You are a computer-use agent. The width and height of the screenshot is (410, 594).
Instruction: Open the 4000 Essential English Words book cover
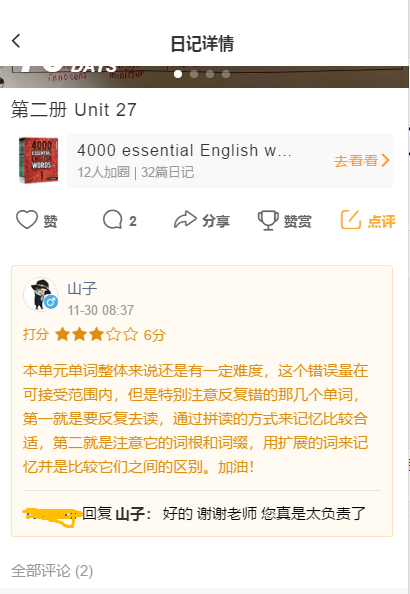(x=39, y=160)
